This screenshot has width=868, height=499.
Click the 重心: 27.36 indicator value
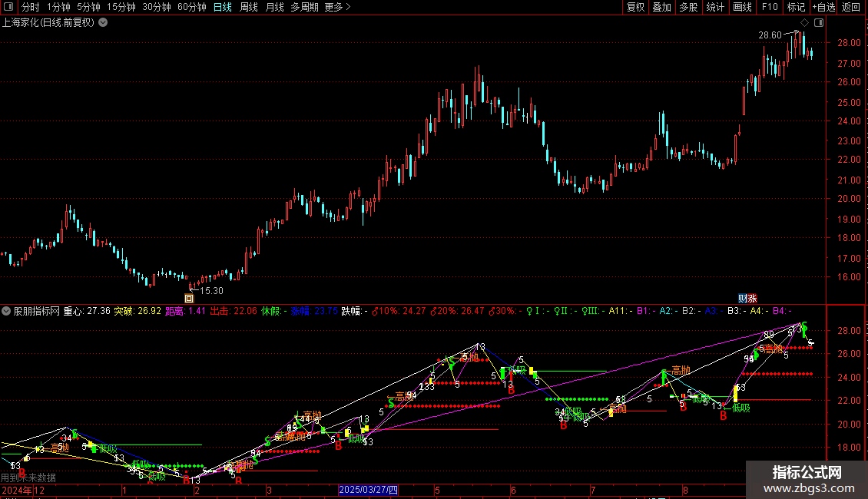(87, 311)
